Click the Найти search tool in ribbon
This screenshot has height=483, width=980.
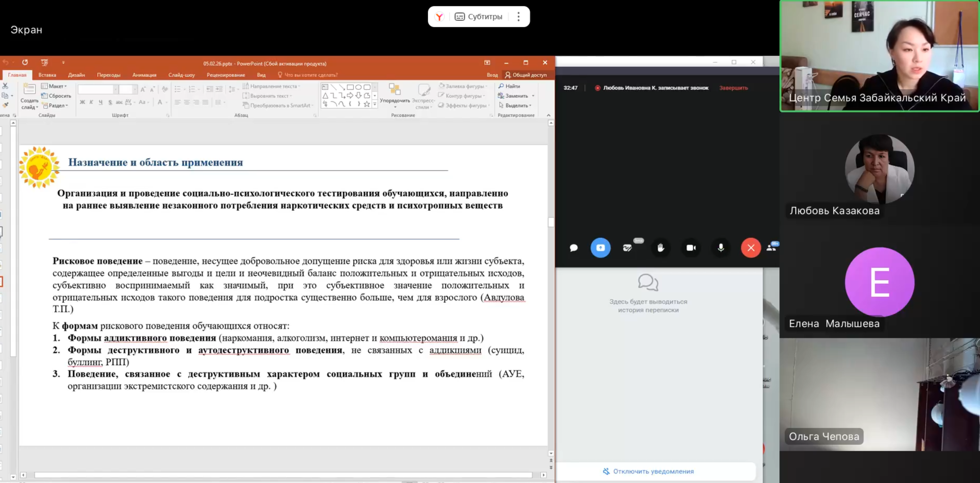[x=509, y=86]
